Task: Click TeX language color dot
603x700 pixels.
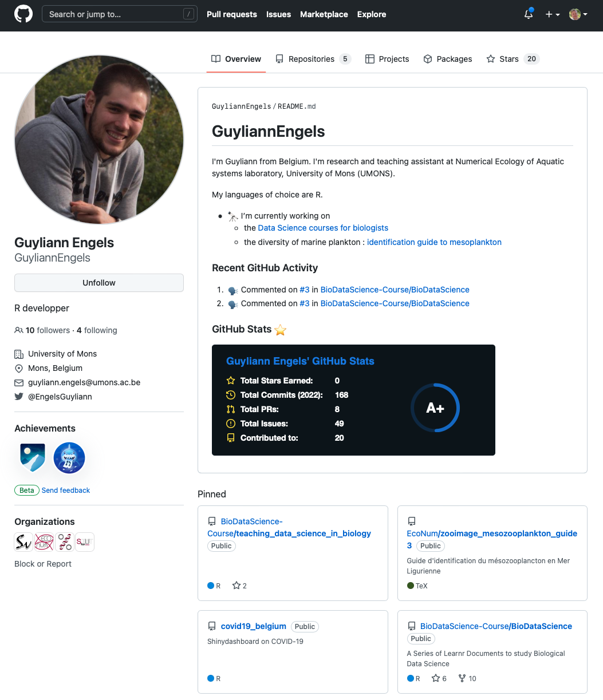Action: 410,586
